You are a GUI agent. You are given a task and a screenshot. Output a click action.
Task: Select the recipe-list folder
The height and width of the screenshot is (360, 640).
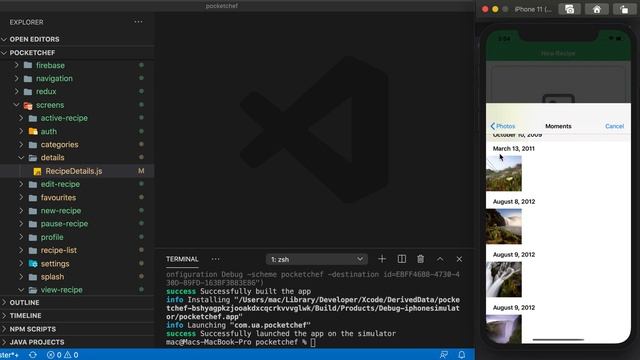coord(59,250)
